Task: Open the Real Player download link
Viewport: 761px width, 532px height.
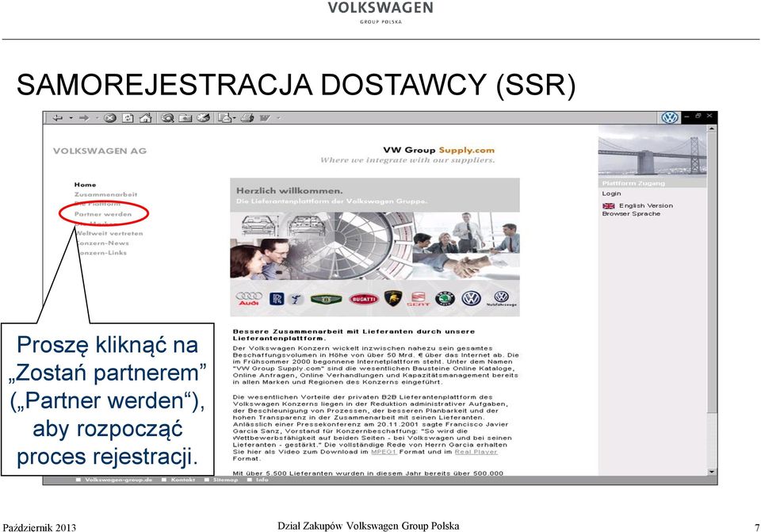Action: click(x=476, y=452)
